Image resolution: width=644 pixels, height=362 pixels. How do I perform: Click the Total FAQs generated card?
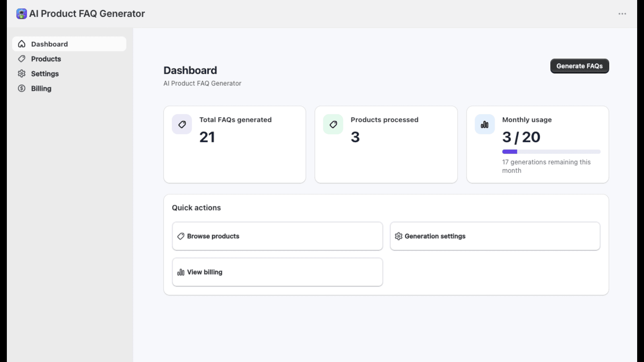(x=235, y=144)
